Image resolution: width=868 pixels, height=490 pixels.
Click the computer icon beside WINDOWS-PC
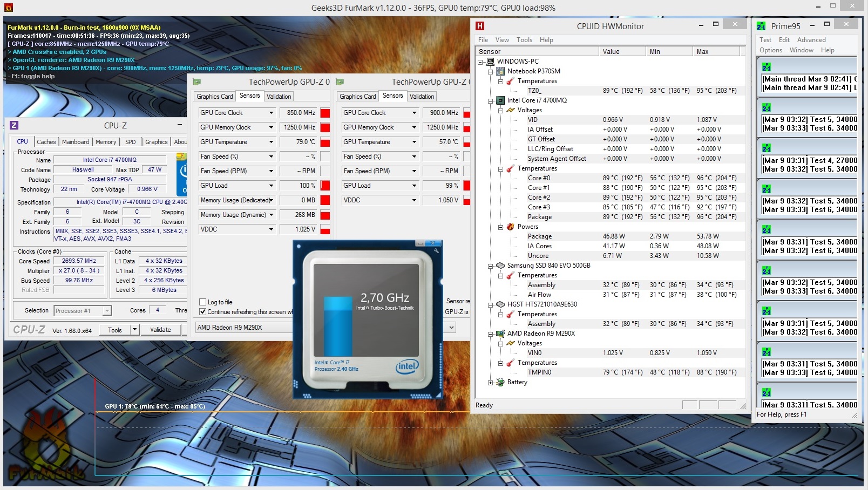pyautogui.click(x=490, y=62)
